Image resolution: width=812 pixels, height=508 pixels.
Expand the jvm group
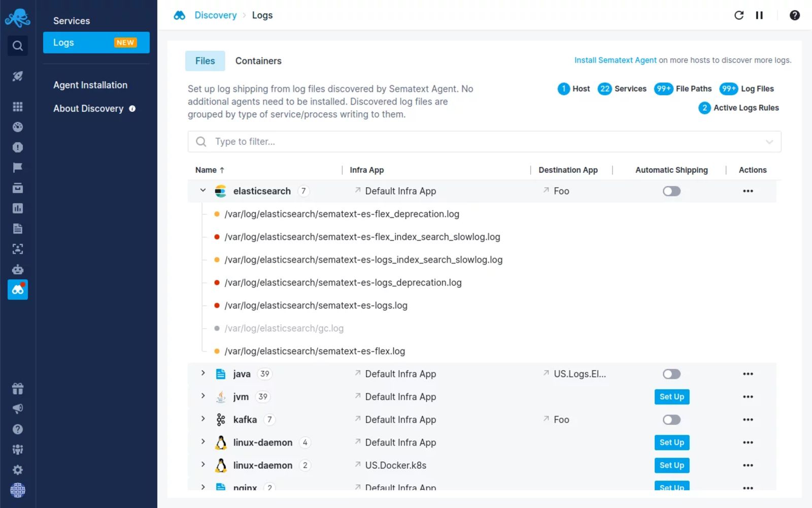click(203, 396)
